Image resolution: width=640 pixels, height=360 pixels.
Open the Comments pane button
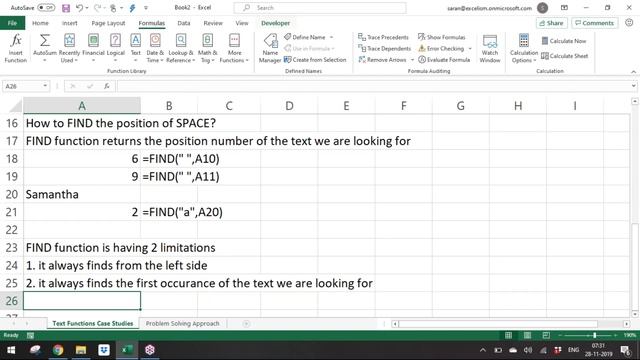click(x=595, y=23)
